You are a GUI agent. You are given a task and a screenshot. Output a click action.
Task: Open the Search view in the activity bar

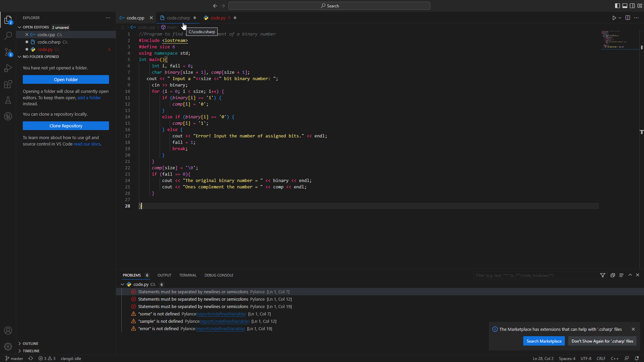pos(8,36)
